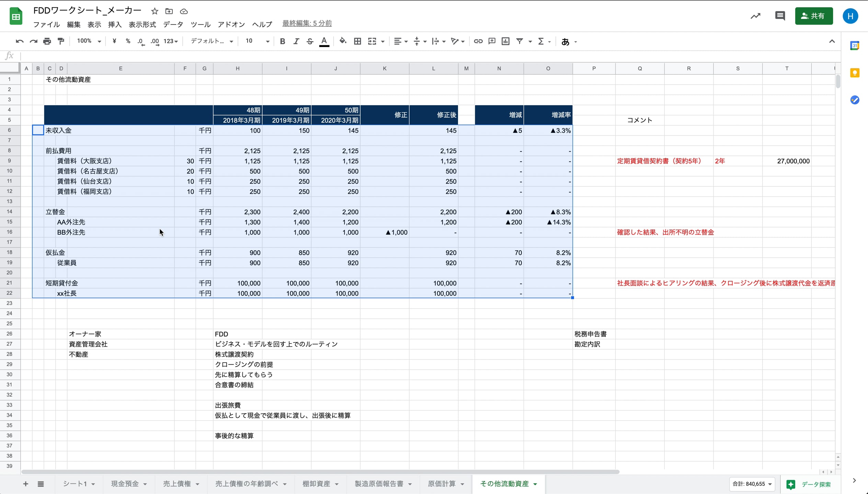Open the 合計: 840,655 summary dropdown

pos(752,484)
